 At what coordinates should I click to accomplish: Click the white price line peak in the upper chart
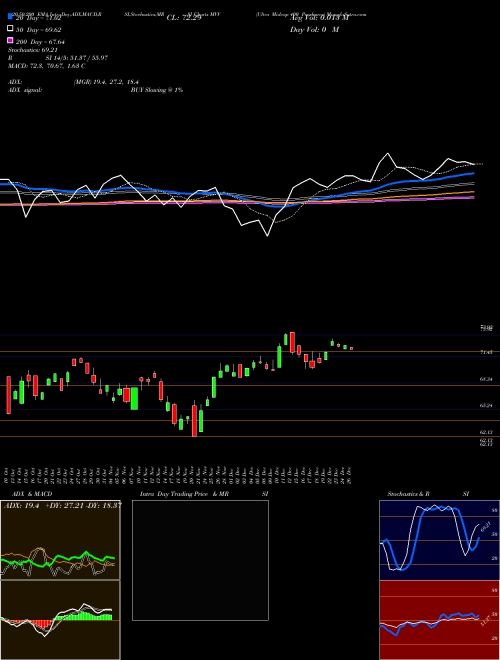tap(388, 154)
